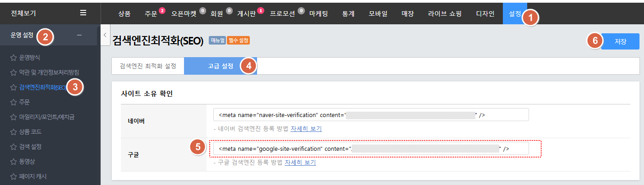The width and height of the screenshot is (644, 185).
Task: Click the star beside 검색 설정
Action: tap(13, 147)
